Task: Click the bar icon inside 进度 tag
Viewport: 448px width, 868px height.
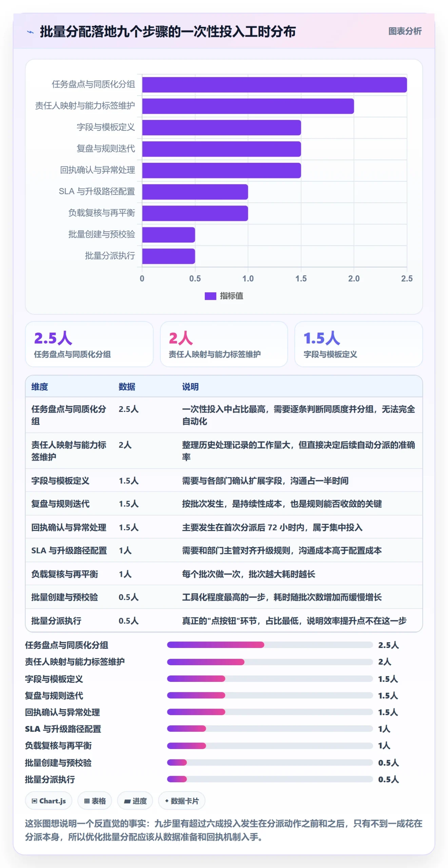Action: (127, 801)
